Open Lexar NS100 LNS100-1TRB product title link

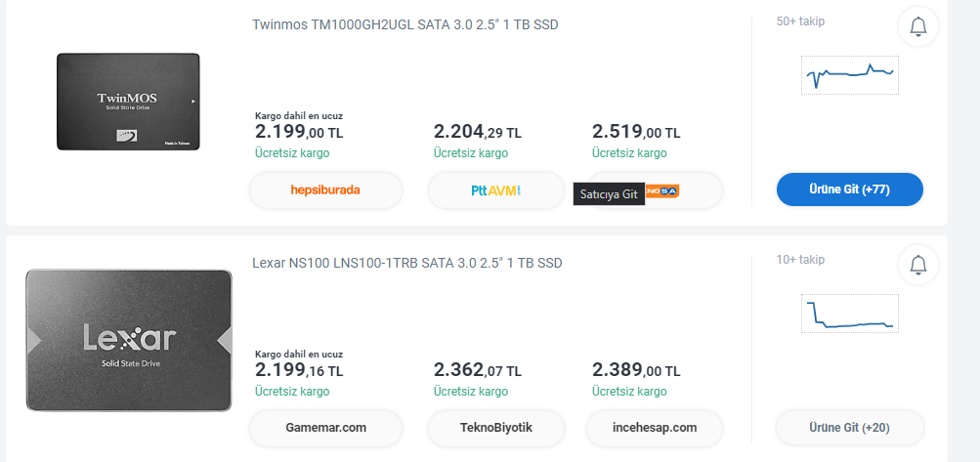click(x=406, y=263)
